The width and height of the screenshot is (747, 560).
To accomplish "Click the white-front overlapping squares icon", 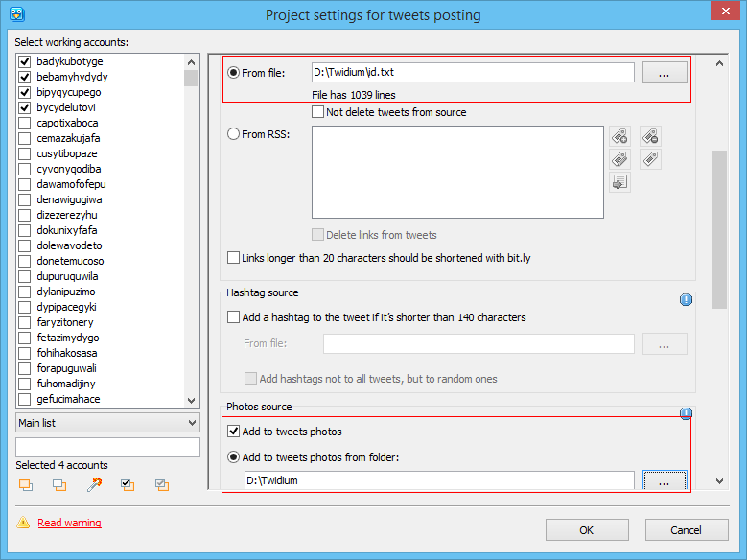I will (x=59, y=485).
